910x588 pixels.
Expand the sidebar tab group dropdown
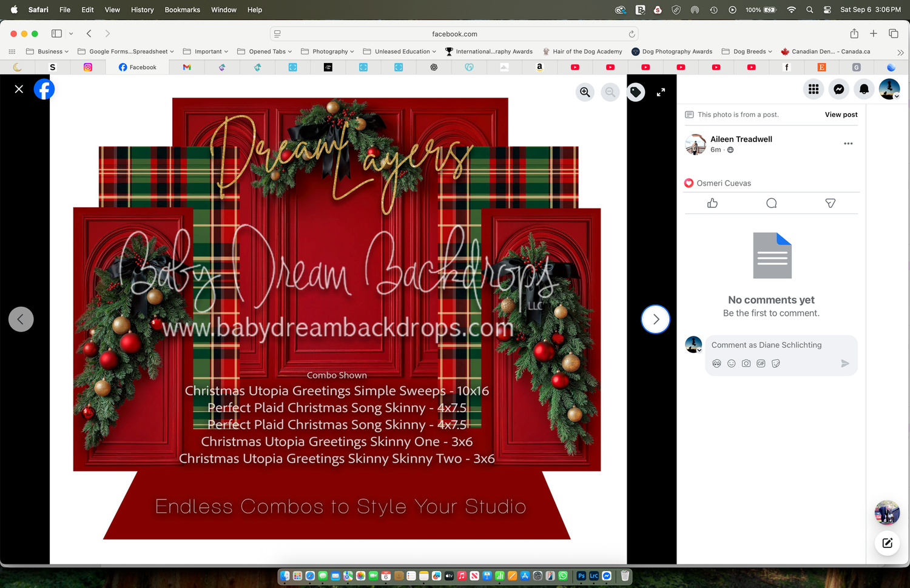[x=71, y=33]
